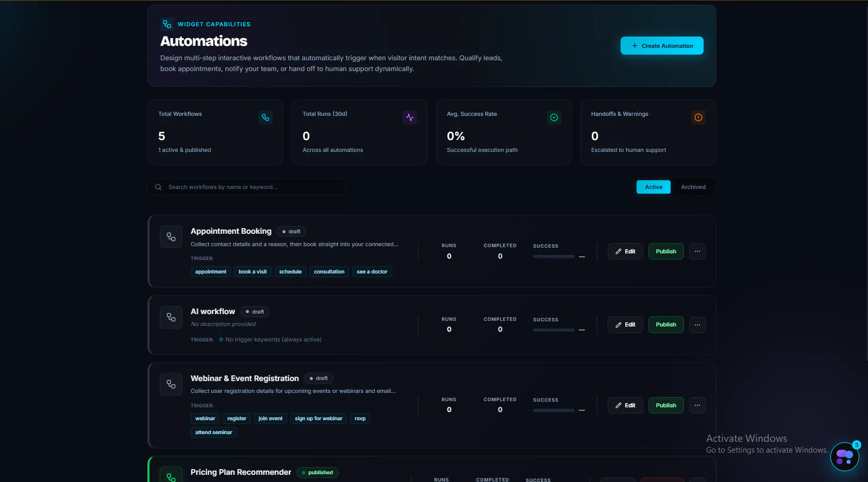This screenshot has height=482, width=868.
Task: Click the Handoffs & Warnings alert icon
Action: pos(698,117)
